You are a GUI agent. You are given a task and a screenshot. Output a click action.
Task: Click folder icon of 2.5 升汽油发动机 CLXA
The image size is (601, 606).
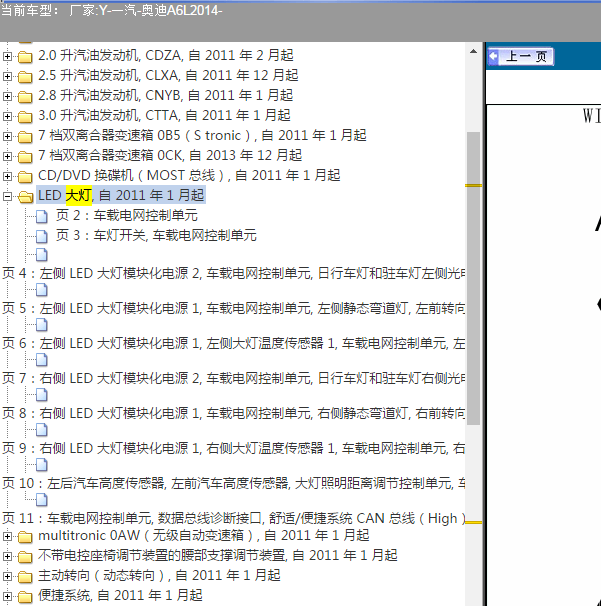(25, 77)
